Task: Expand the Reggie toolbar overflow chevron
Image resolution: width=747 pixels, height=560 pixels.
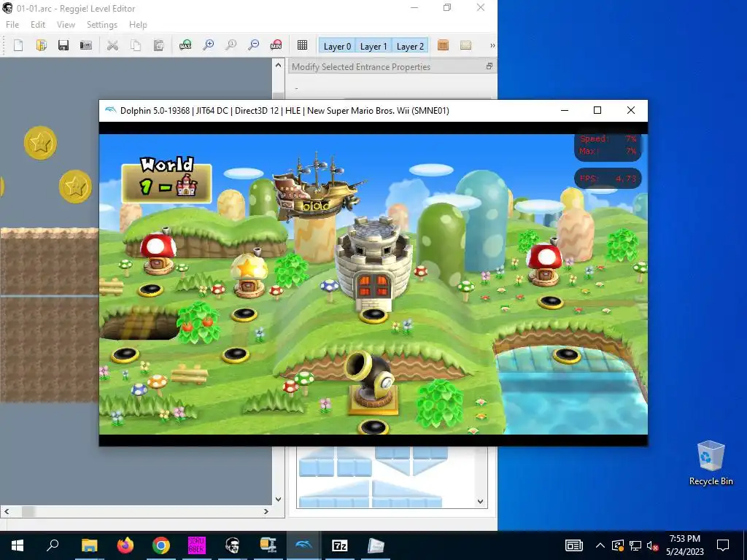Action: (x=492, y=46)
